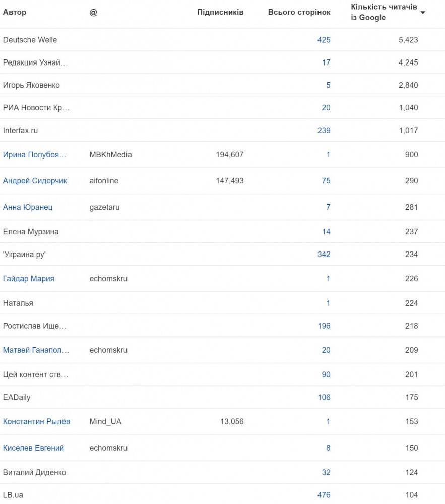Open Виталий Диденко's 32 pages link

click(x=326, y=473)
